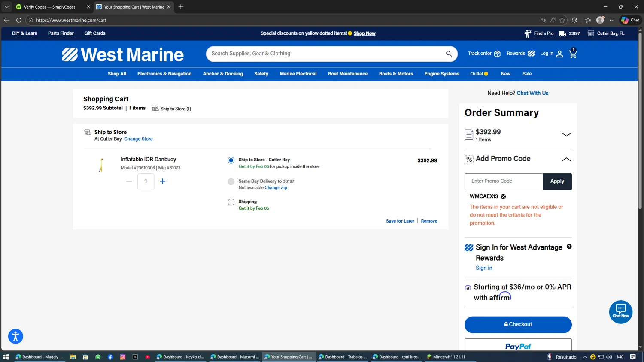Select Same Day Delivery to 33197 option
Screen dimensions: 644x362
[x=231, y=182]
